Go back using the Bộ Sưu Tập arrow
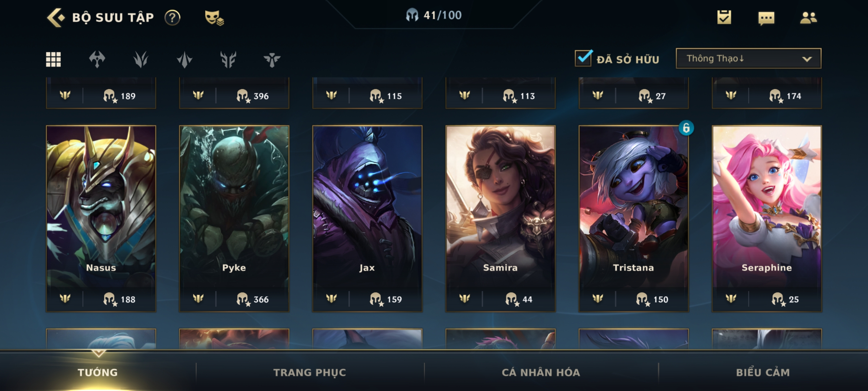 [56, 18]
